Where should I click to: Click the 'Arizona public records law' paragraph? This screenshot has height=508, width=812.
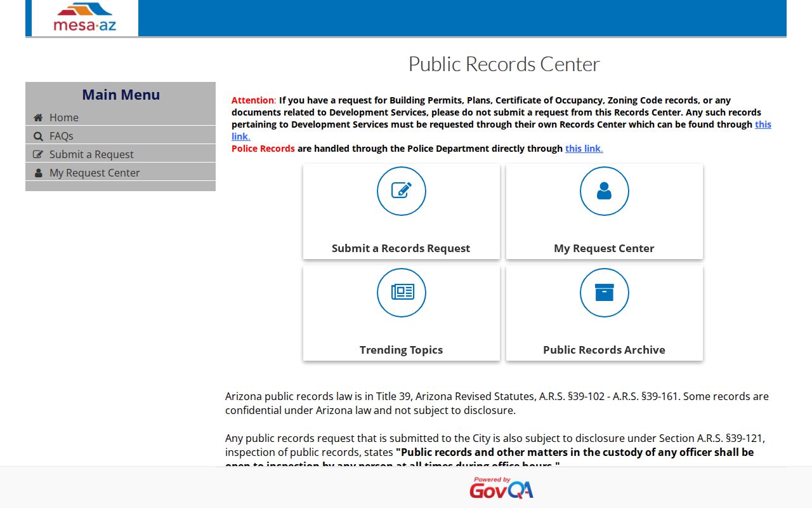497,403
